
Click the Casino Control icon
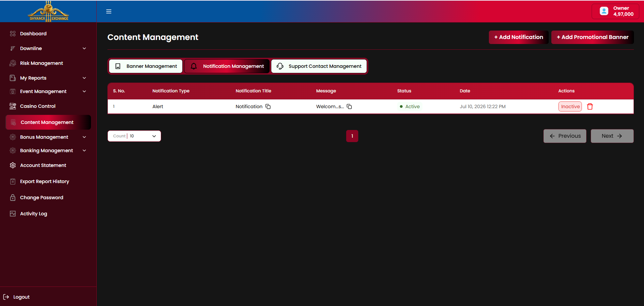(x=13, y=106)
